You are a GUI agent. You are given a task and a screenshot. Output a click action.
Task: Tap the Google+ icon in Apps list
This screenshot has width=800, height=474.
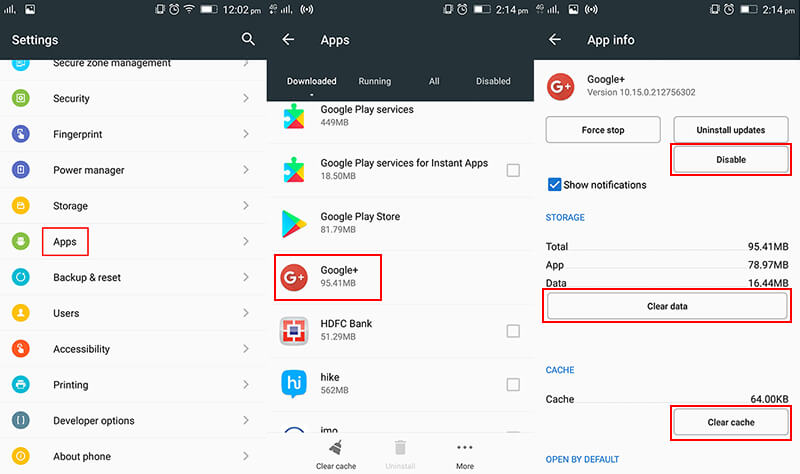[x=294, y=277]
